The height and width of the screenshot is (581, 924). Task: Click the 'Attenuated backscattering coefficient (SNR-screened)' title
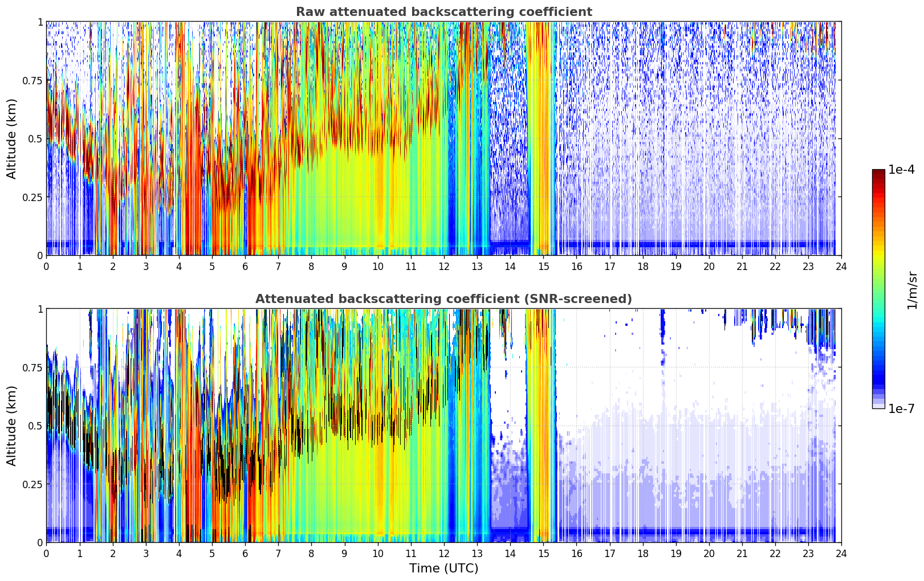pyautogui.click(x=443, y=299)
